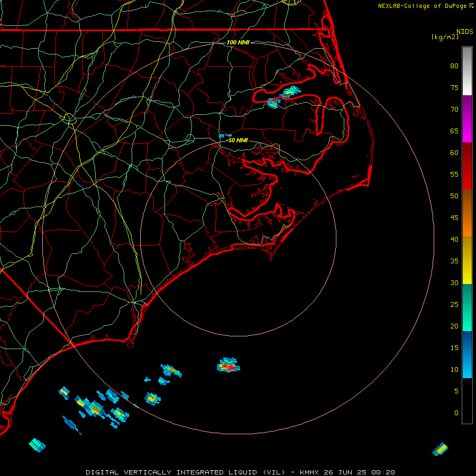Screen dimensions: 476x476
Task: Click the 65 value on the VIL scale
Action: (x=454, y=131)
